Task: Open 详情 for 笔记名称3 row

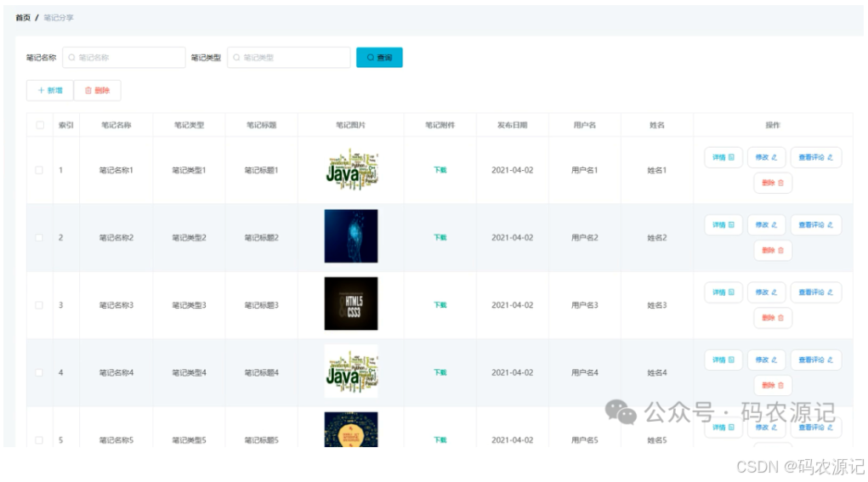Action: [x=723, y=292]
